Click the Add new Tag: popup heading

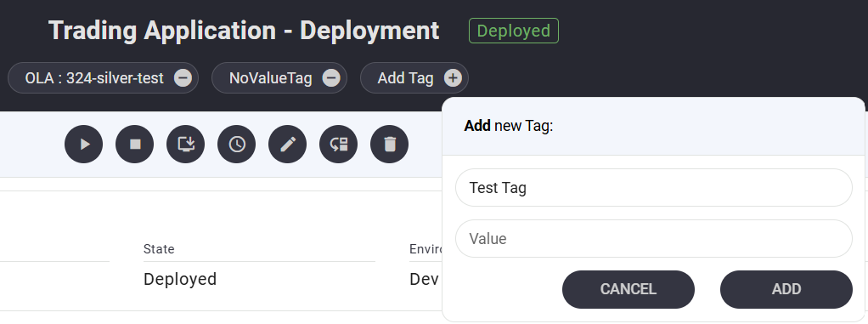(509, 126)
